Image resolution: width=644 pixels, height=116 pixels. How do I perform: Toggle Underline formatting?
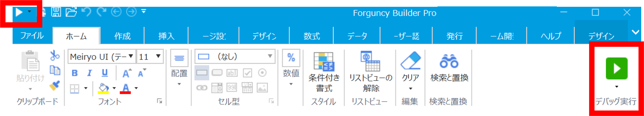click(105, 73)
